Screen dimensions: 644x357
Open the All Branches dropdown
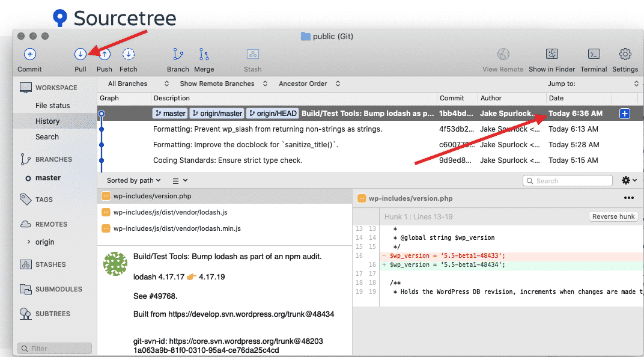(138, 84)
